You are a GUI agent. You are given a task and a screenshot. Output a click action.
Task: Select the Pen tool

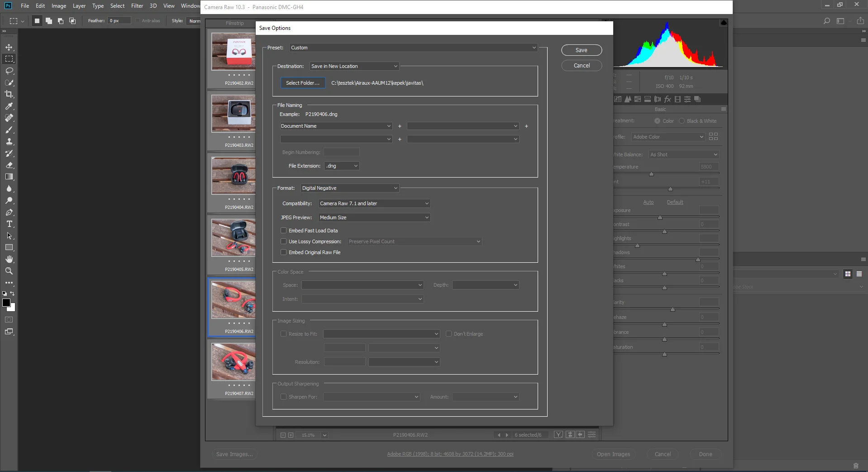[9, 212]
